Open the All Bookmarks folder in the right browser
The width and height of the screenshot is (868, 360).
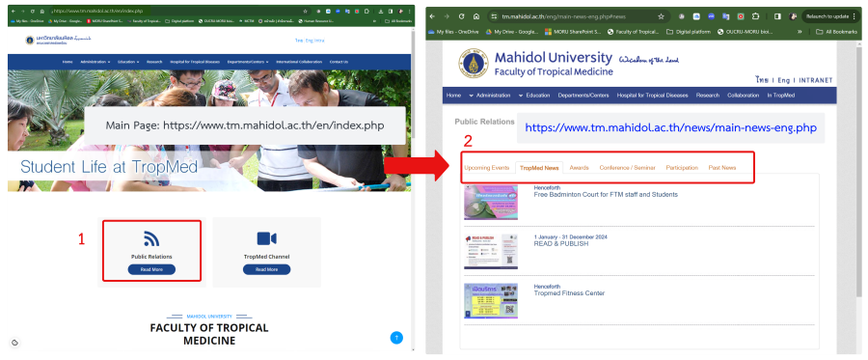point(836,32)
